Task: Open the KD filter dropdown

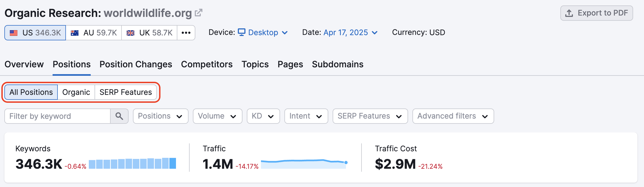Action: tap(263, 116)
